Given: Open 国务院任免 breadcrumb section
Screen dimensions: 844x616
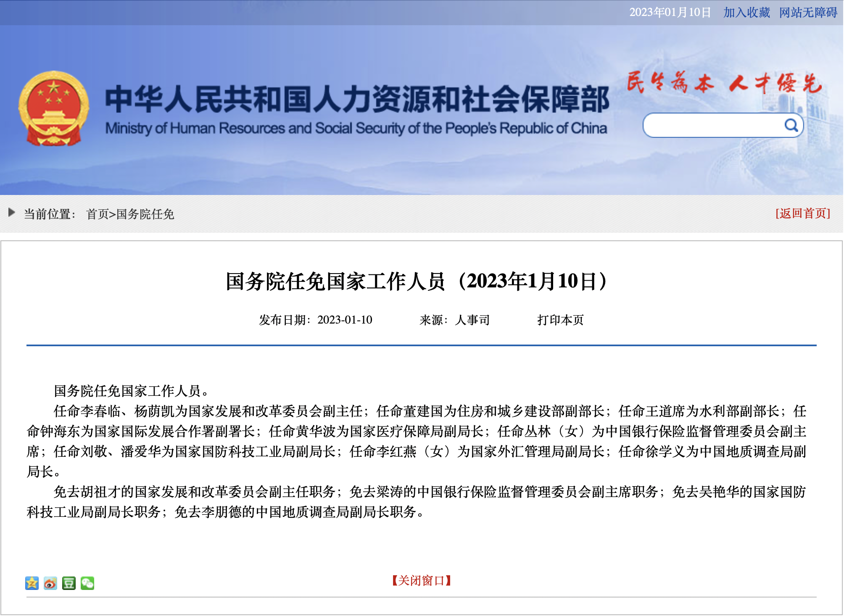Looking at the screenshot, I should (145, 214).
